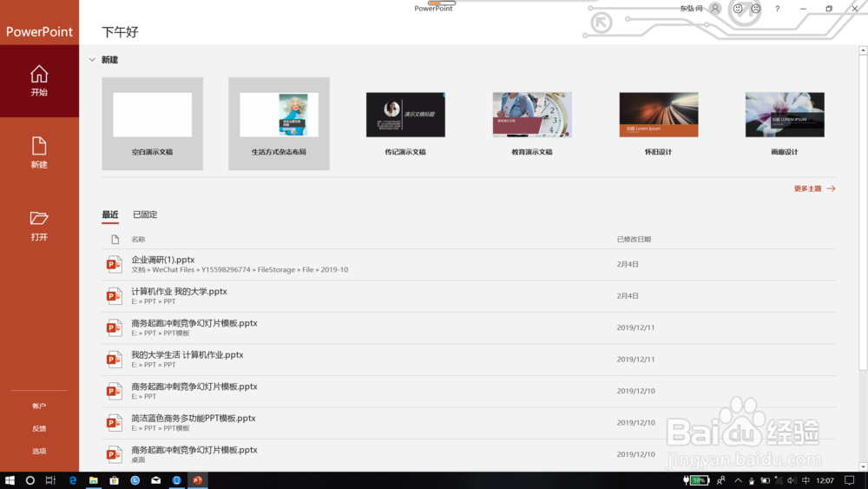Open the Mail app on taskbar

click(x=155, y=480)
